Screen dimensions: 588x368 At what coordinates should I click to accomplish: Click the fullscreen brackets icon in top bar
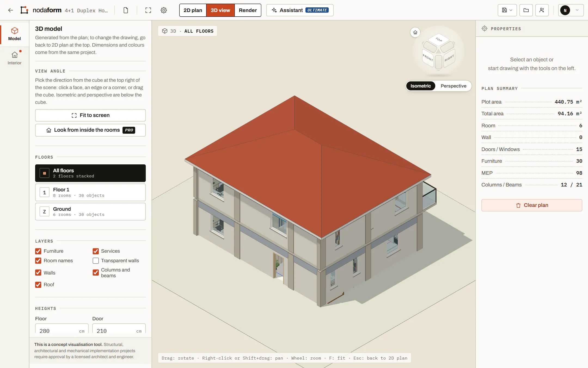148,10
